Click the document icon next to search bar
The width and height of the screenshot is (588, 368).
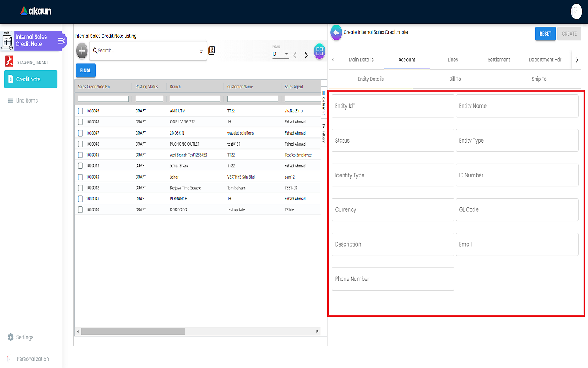tap(212, 50)
